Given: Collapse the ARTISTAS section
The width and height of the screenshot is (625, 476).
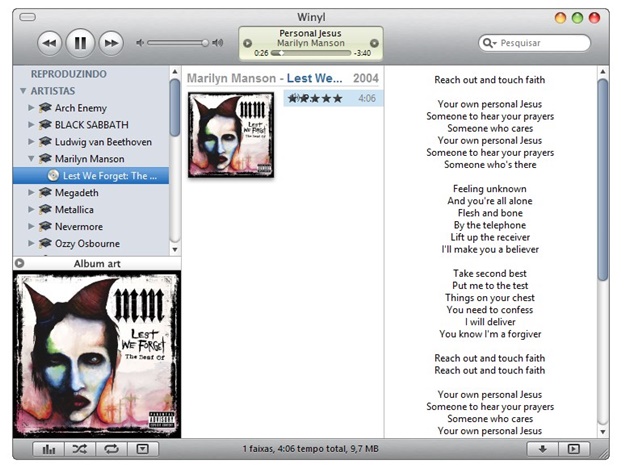Looking at the screenshot, I should point(23,91).
